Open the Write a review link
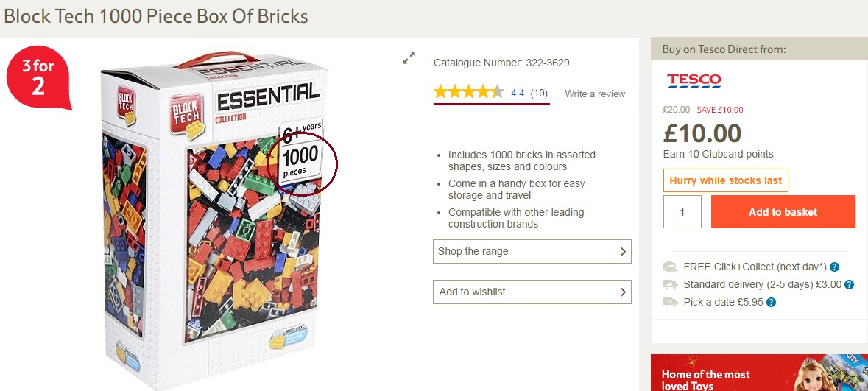The image size is (868, 391). [595, 94]
